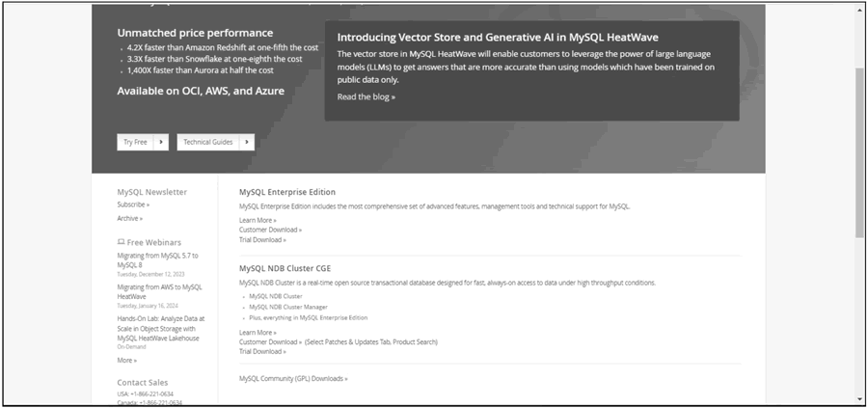Click the 3.3X faster than Snowflake text
868x408 pixels.
click(x=215, y=59)
